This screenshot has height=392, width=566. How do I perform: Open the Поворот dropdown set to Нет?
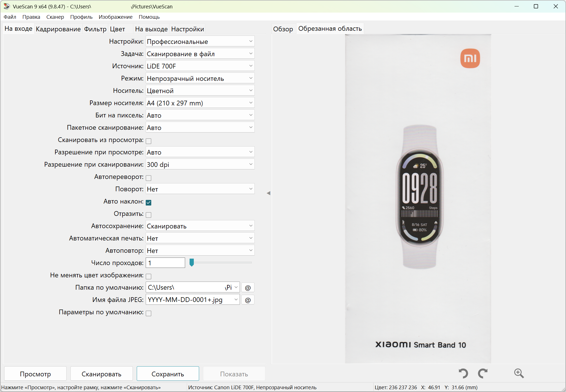[200, 189]
